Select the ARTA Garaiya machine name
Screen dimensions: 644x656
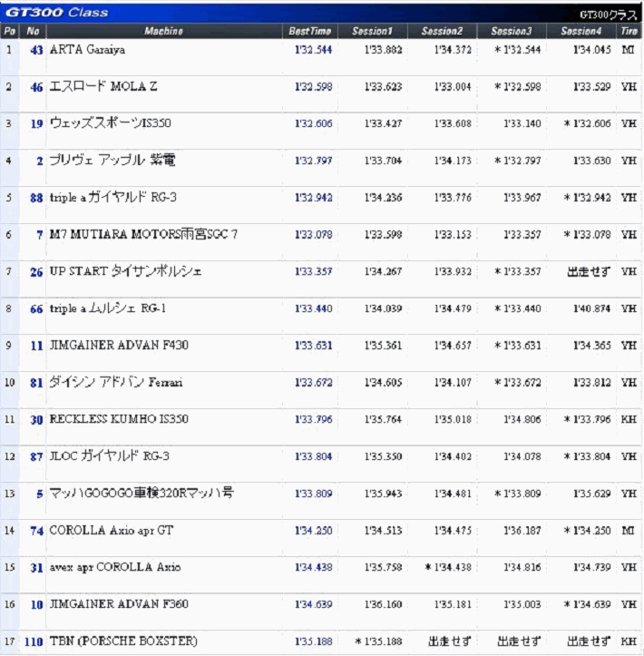point(87,50)
